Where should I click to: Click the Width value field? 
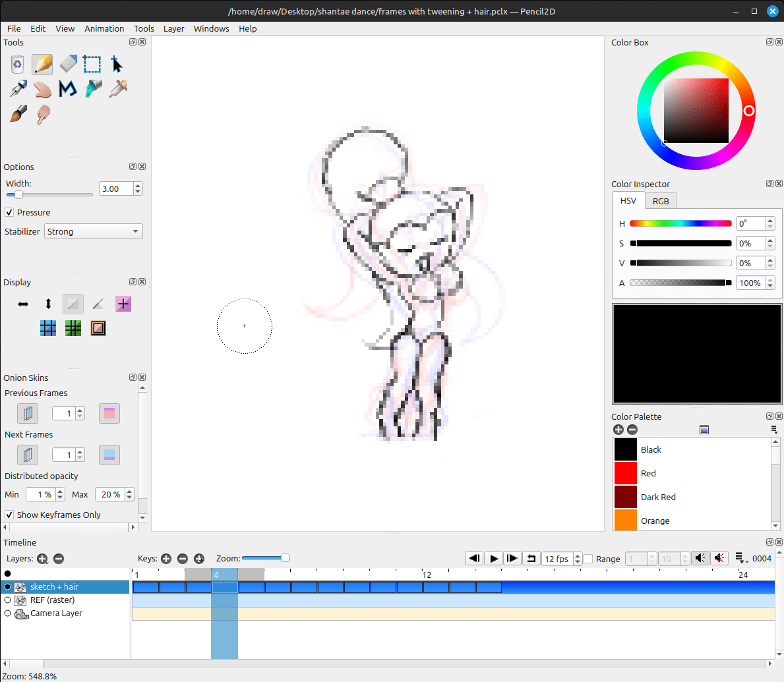tap(116, 188)
